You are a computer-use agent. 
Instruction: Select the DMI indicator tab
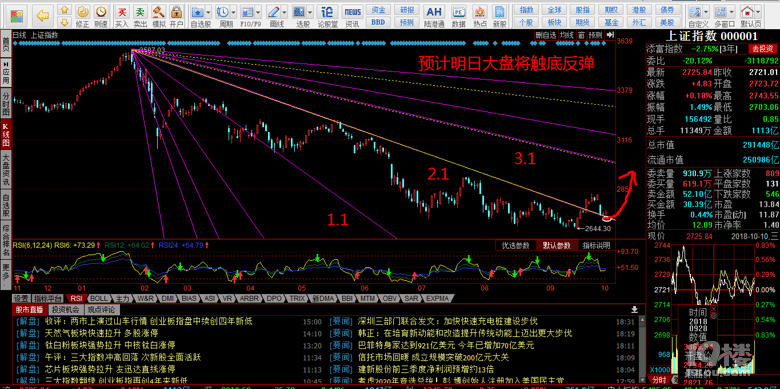point(168,298)
